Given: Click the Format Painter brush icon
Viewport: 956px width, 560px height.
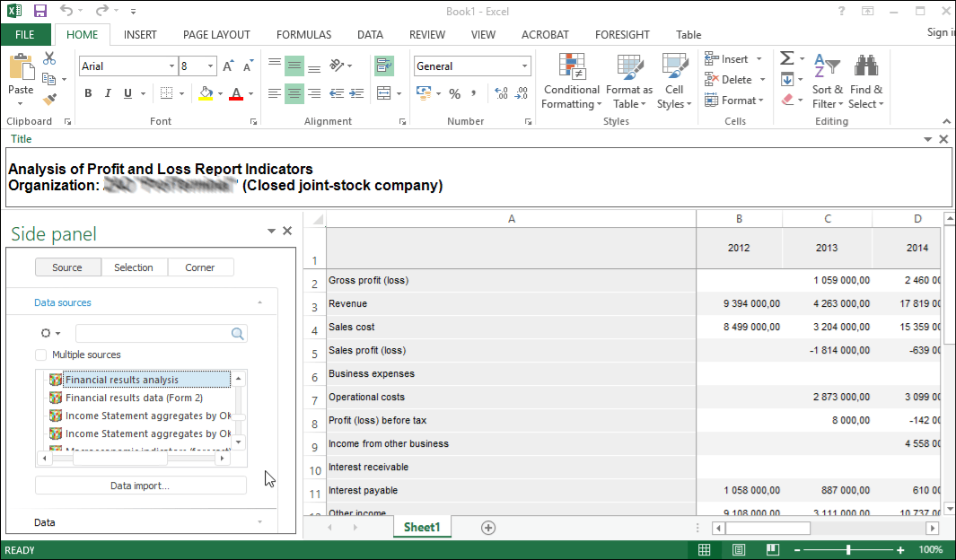Looking at the screenshot, I should (x=49, y=100).
